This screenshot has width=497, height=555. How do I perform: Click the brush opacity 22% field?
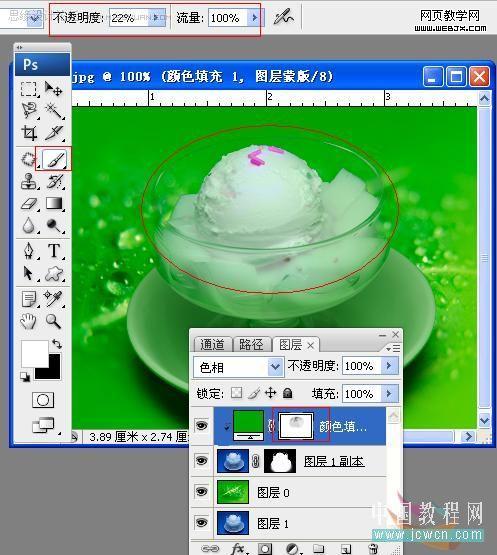pos(128,17)
